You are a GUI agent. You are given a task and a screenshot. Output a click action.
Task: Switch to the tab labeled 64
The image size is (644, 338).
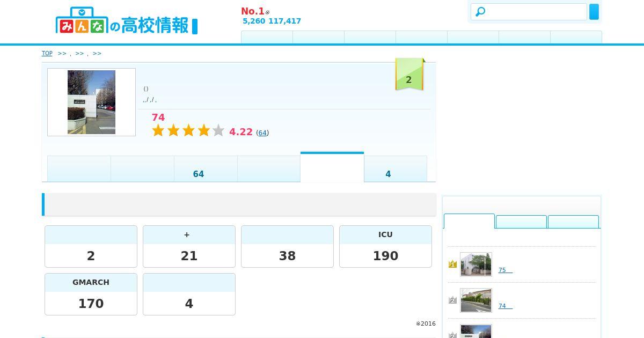pyautogui.click(x=206, y=169)
